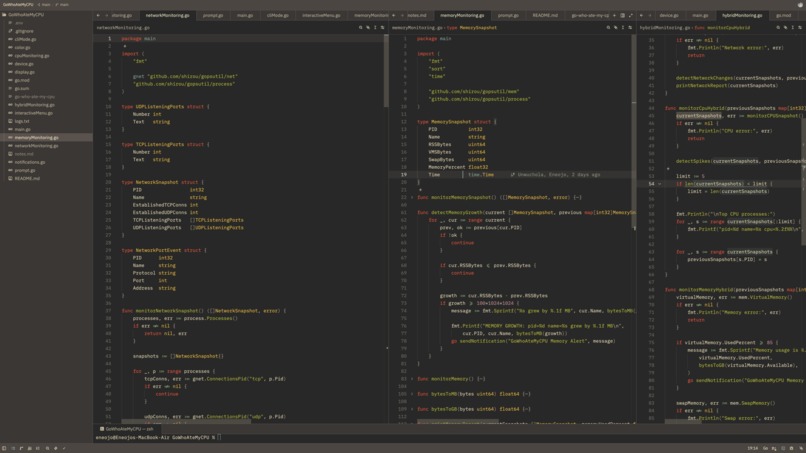Image resolution: width=806 pixels, height=453 pixels.
Task: Open the user avatar menu in title bar
Action: tap(800, 5)
